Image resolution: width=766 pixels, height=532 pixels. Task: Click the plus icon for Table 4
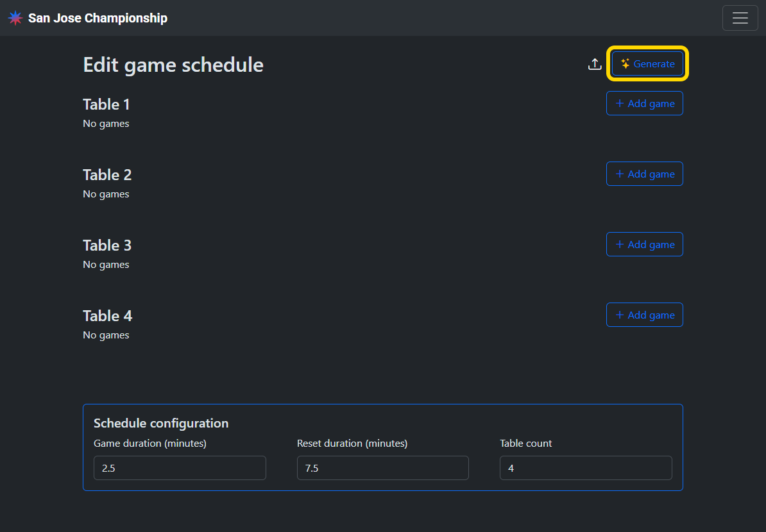620,315
